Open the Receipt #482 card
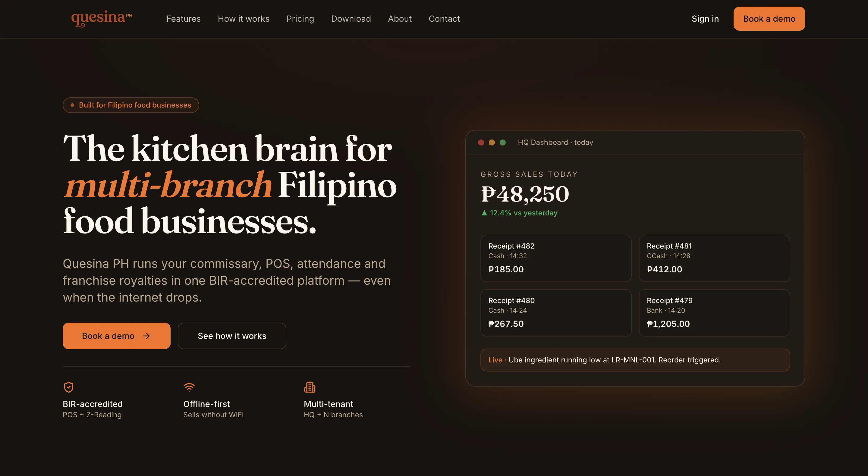The height and width of the screenshot is (476, 868). pos(556,258)
